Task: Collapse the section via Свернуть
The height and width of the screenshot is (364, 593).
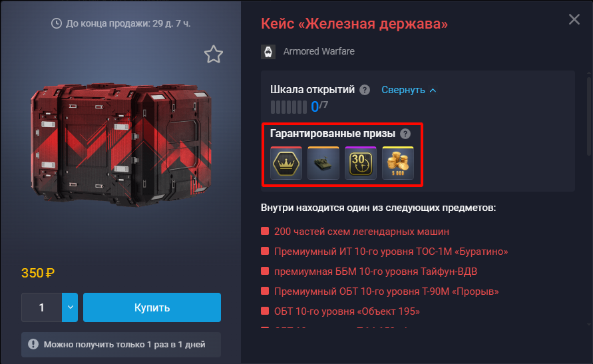Action: tap(403, 90)
